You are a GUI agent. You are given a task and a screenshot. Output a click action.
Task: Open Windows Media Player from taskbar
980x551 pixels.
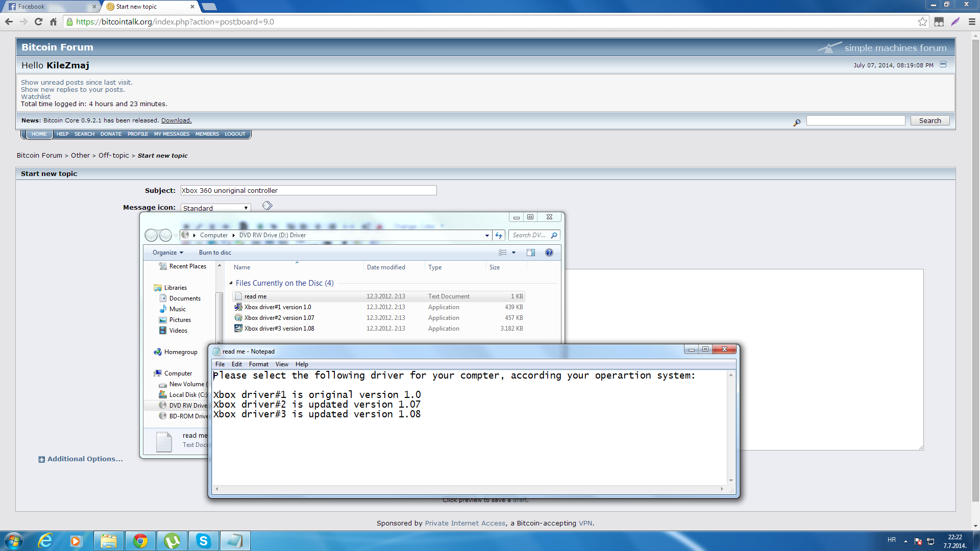pos(76,541)
